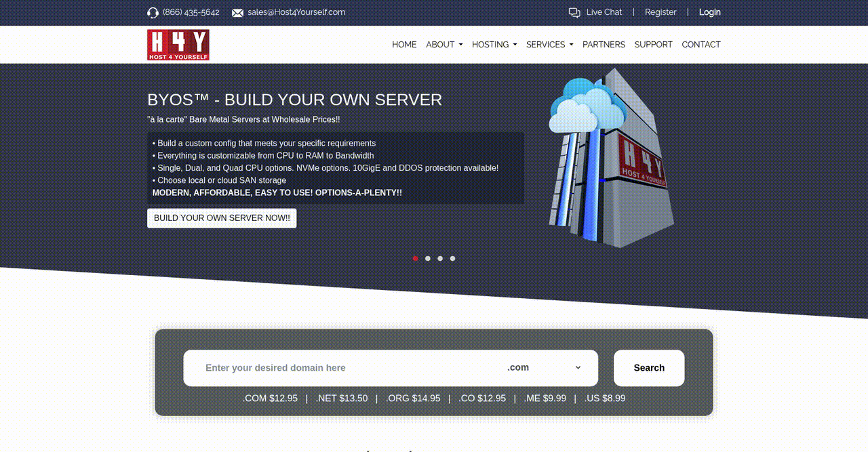Viewport: 868px width, 452px height.
Task: Click the domain Search button
Action: tap(649, 368)
